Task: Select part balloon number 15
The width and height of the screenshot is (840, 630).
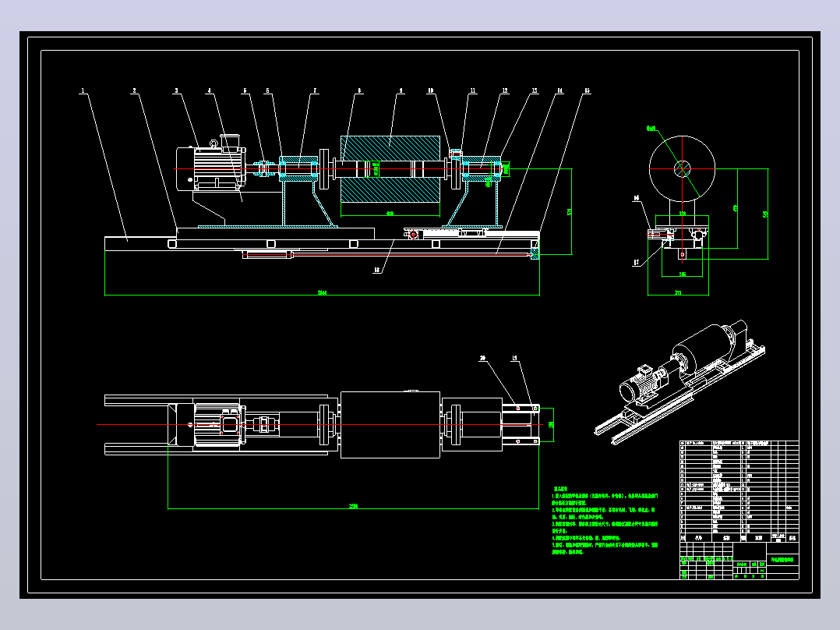Action: click(587, 90)
